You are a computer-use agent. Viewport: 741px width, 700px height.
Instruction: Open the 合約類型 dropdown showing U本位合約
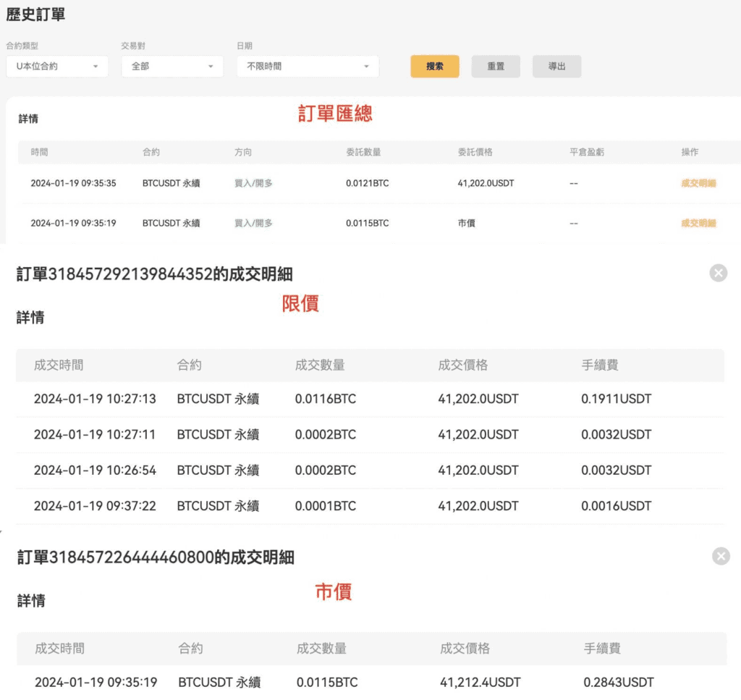click(x=56, y=67)
